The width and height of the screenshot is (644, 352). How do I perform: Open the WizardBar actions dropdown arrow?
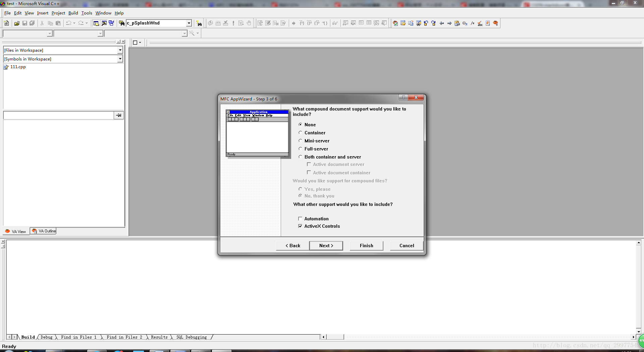coord(198,33)
